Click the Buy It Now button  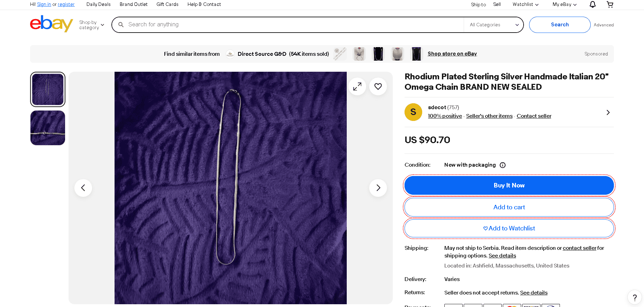(x=509, y=185)
